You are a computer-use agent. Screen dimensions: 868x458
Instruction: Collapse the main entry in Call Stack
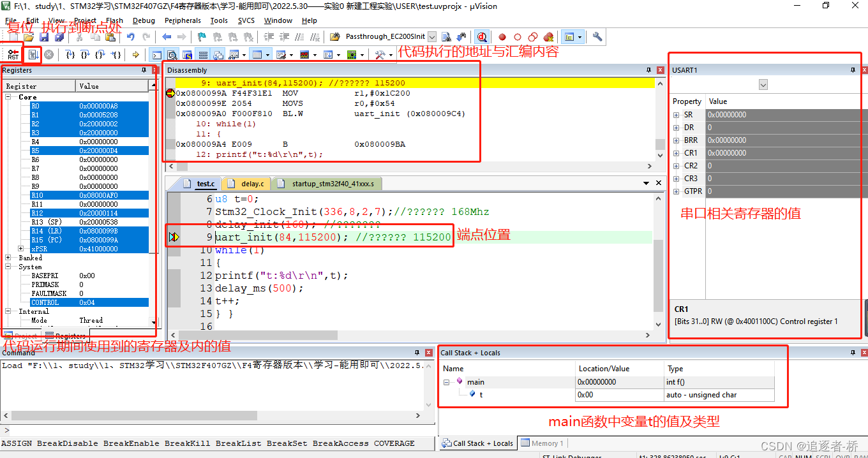tap(447, 382)
